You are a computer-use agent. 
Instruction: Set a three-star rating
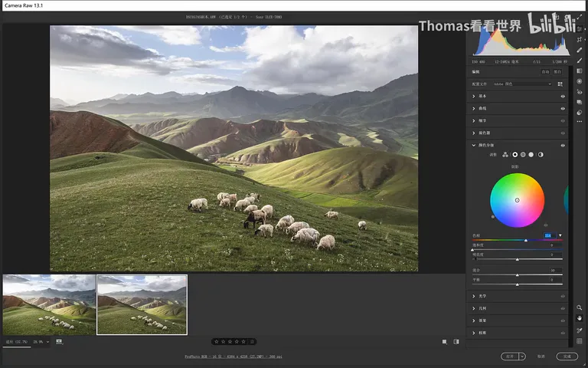pos(230,342)
